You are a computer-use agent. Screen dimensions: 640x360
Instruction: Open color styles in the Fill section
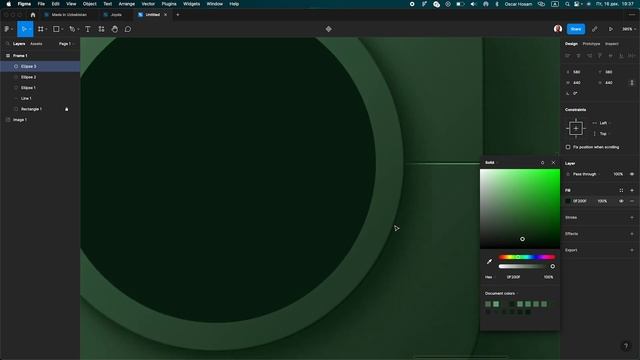621,190
